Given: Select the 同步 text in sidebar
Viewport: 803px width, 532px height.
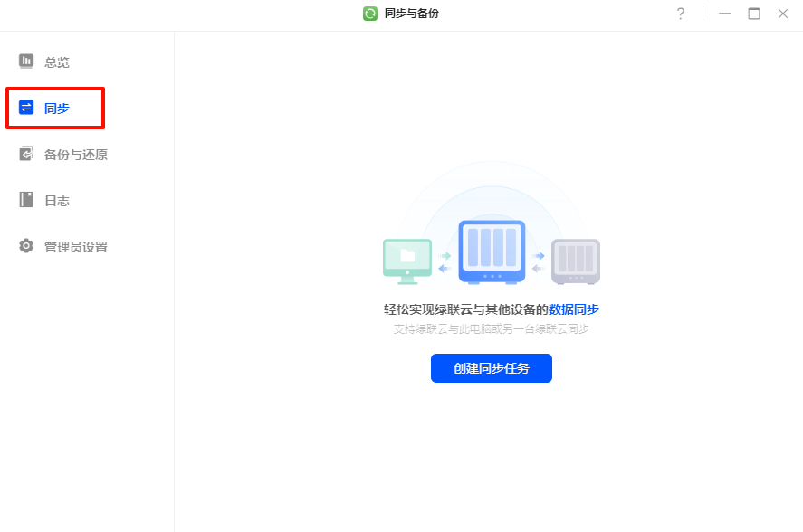Looking at the screenshot, I should [x=57, y=109].
